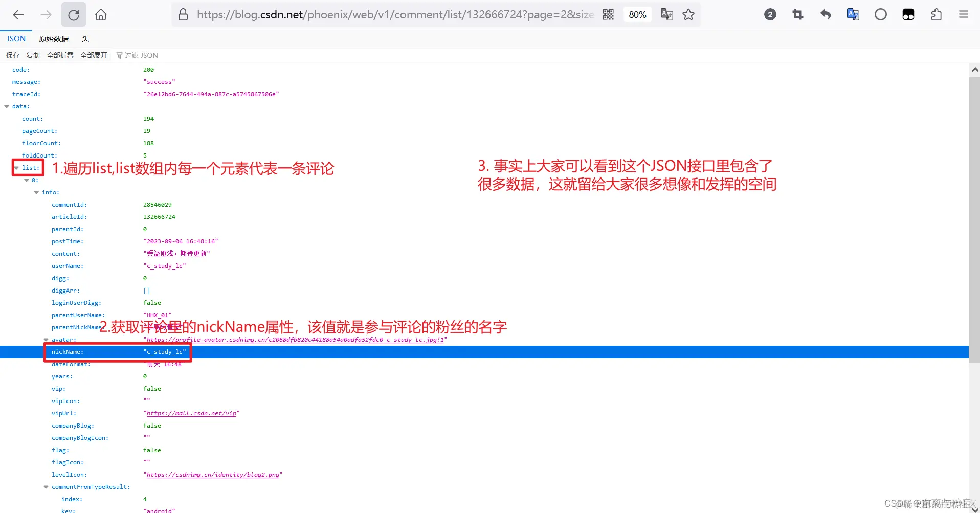Select the nickName row
Image resolution: width=980 pixels, height=513 pixels.
click(484, 352)
